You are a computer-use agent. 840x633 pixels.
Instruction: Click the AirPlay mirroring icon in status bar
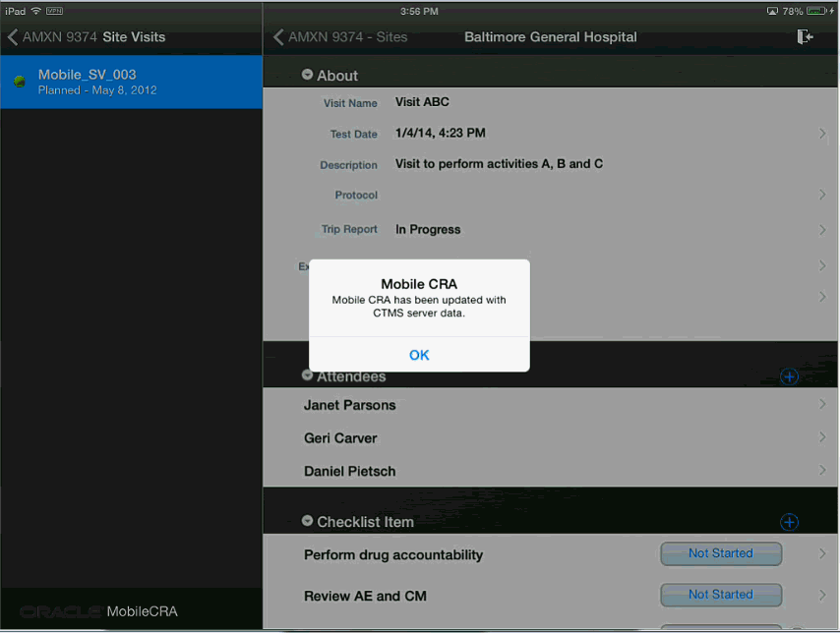click(x=772, y=11)
